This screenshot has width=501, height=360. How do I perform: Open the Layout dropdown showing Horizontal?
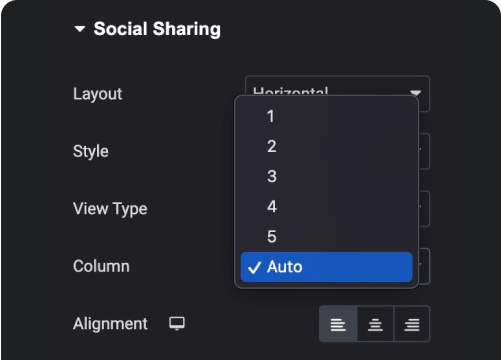point(337,87)
